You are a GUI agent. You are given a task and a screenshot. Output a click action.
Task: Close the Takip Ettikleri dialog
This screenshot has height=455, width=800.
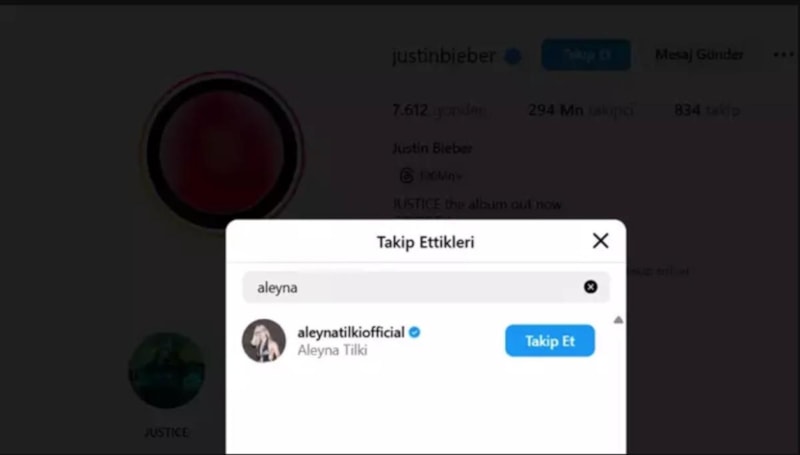coord(601,241)
